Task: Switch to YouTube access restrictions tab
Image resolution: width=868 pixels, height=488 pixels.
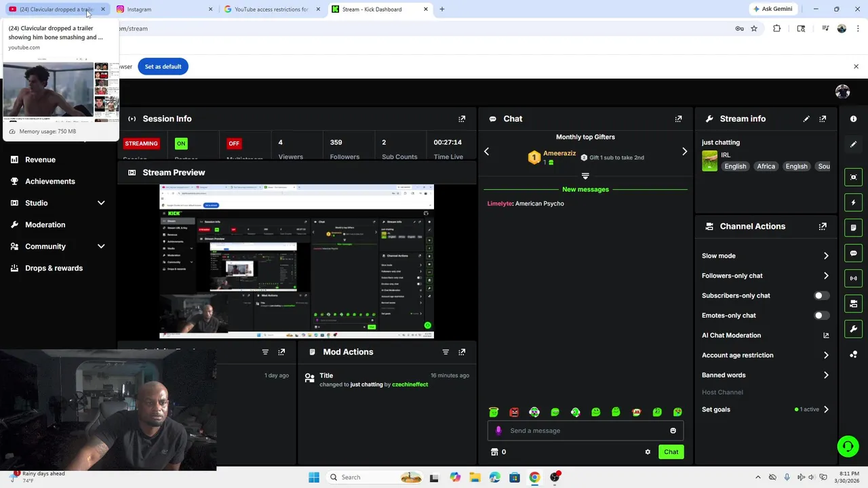Action: click(271, 9)
